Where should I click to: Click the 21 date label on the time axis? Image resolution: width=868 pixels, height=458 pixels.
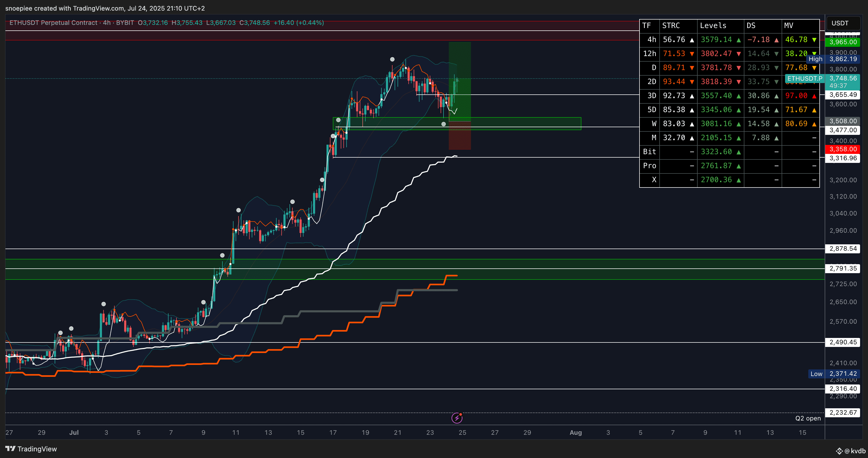point(398,432)
